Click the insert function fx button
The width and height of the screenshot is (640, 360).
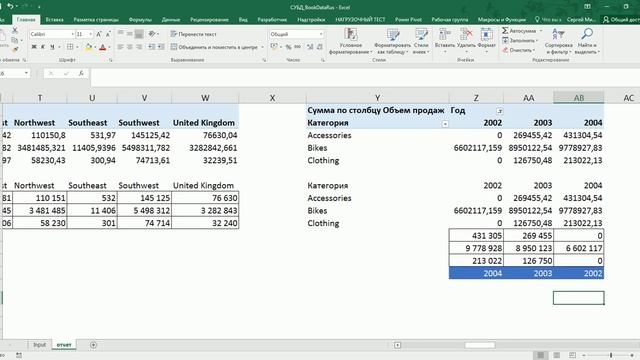click(81, 73)
